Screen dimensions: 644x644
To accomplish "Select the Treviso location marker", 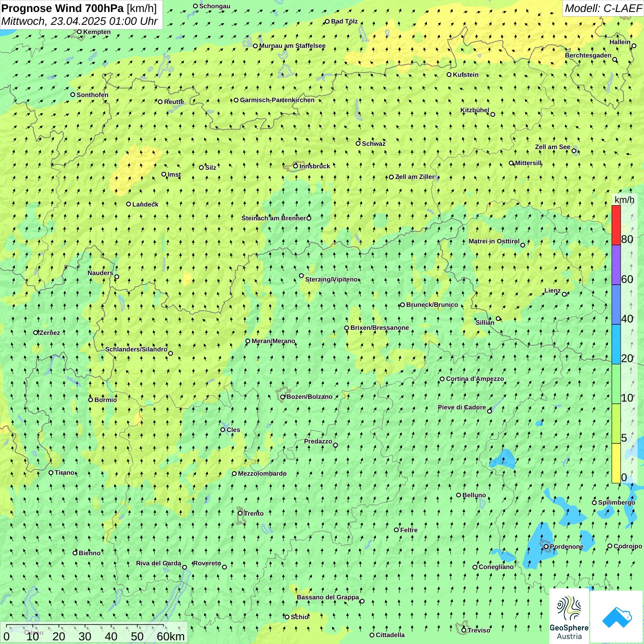I will 464,630.
